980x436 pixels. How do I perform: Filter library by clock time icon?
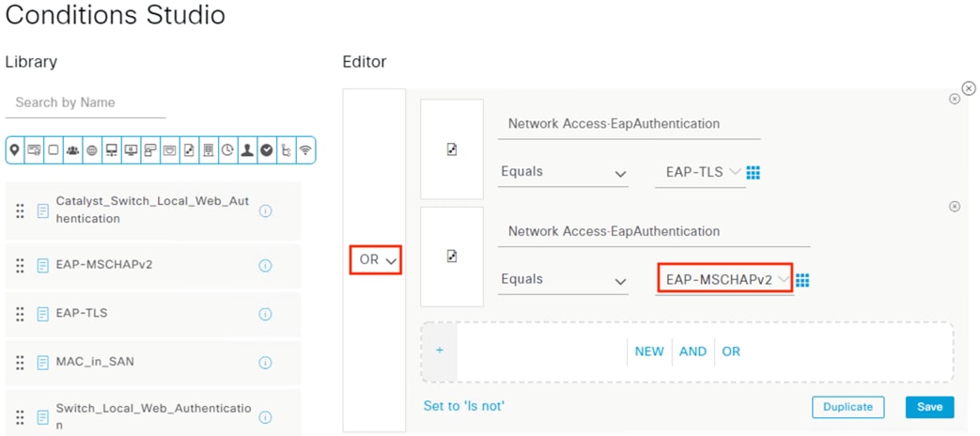(228, 150)
